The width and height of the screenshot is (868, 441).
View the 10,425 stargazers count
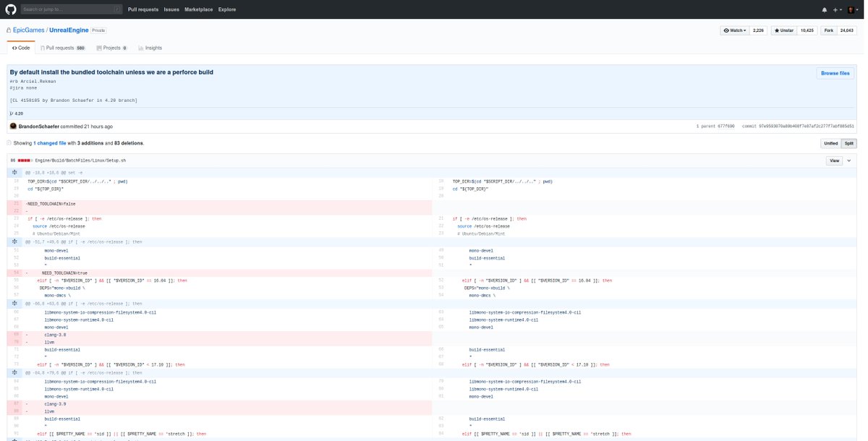pos(807,30)
